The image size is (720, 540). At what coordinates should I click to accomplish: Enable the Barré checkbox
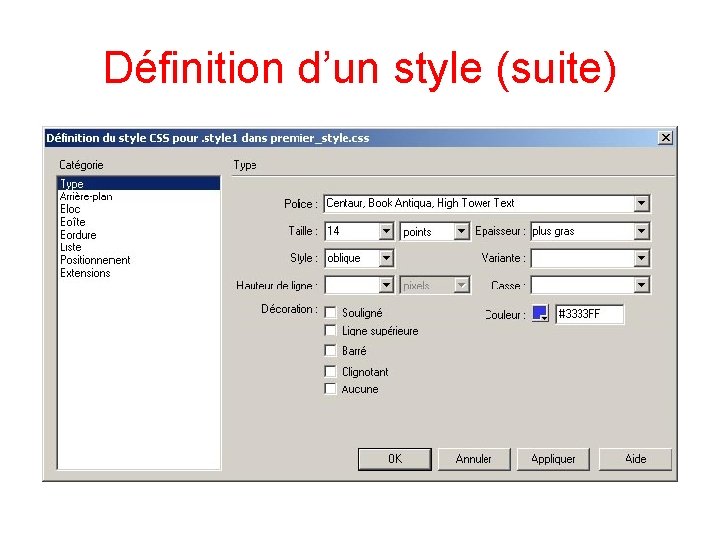click(331, 351)
